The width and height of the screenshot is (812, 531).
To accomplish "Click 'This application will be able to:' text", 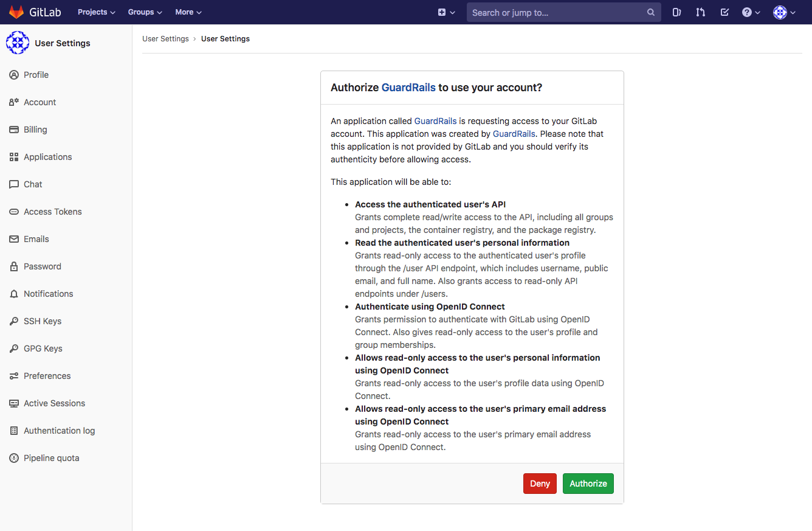I will coord(391,182).
